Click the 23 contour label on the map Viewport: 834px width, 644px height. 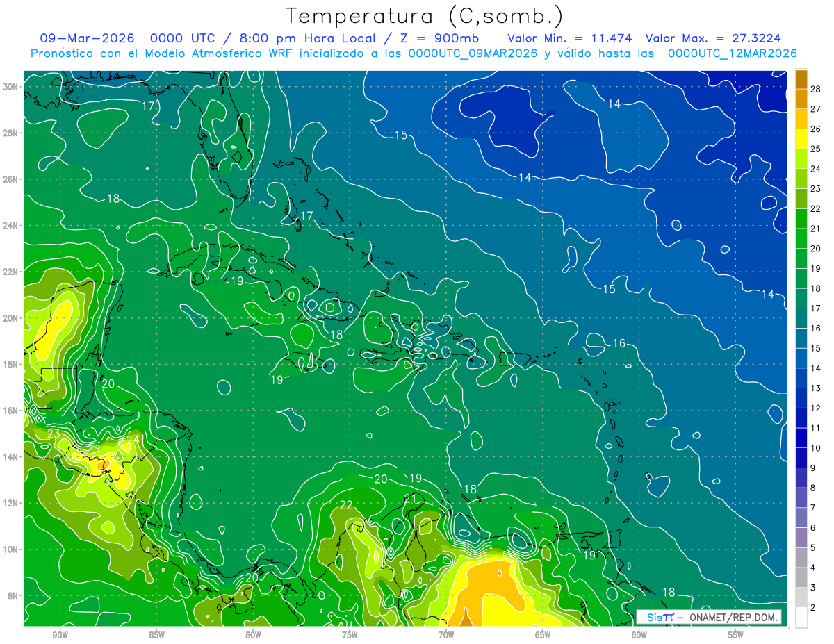54,434
